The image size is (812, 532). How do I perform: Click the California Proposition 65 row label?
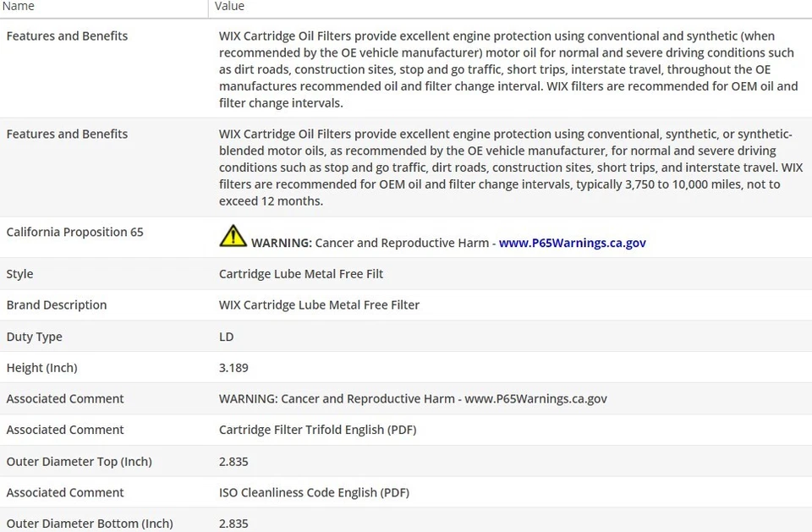(74, 232)
